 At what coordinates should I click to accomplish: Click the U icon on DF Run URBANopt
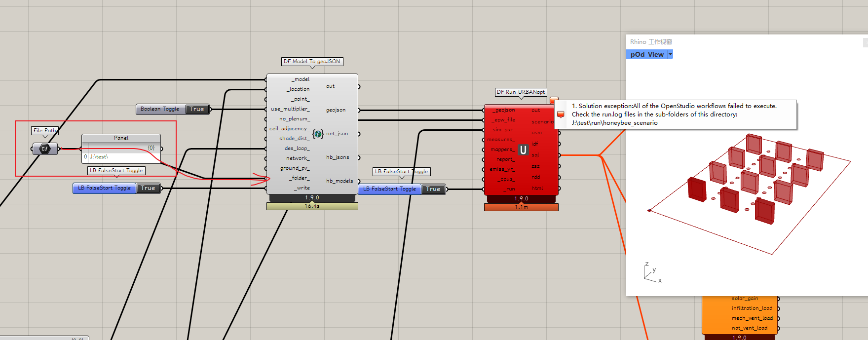click(x=523, y=150)
